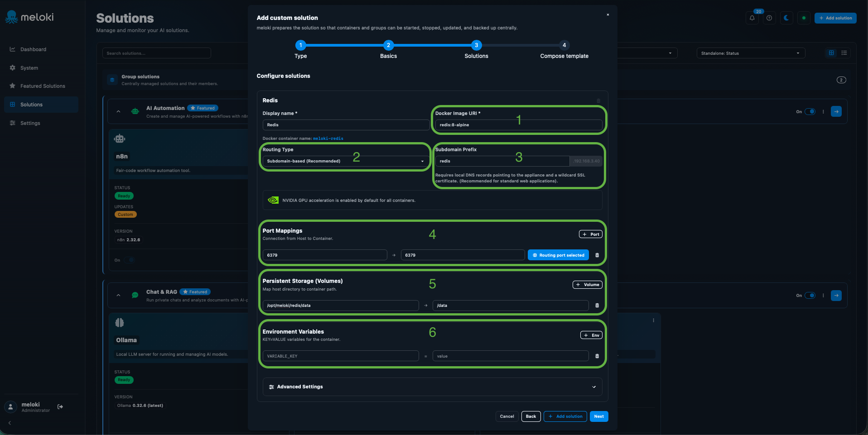Click the Display name input field
The image size is (868, 435).
(x=346, y=125)
